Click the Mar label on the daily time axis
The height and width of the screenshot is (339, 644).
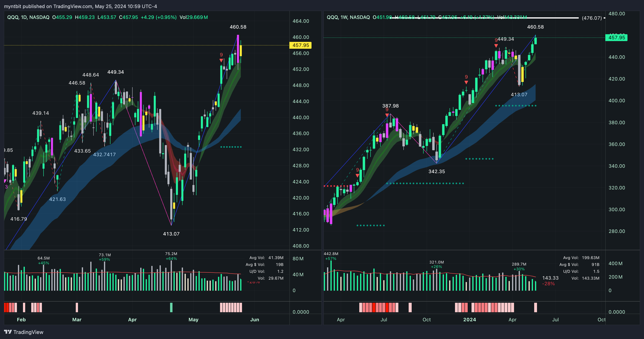[x=77, y=319]
